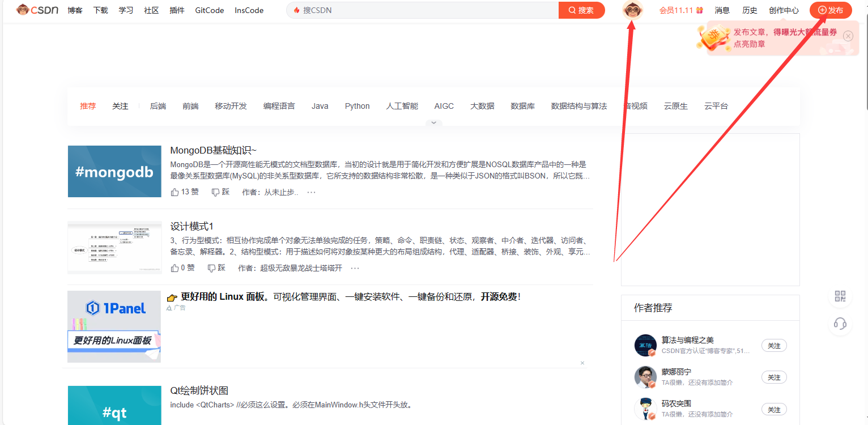Screen dimensions: 868x425
Task: Like the 设计模式1 article
Action: (182, 268)
